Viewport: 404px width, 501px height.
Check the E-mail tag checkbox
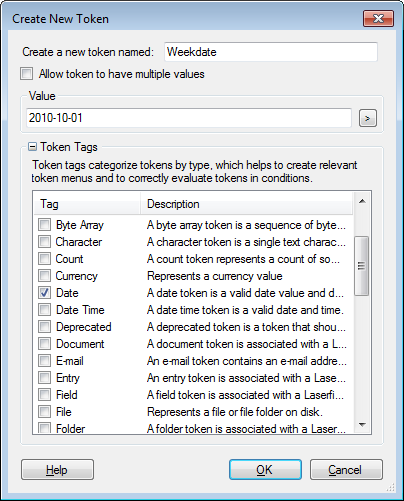point(44,361)
